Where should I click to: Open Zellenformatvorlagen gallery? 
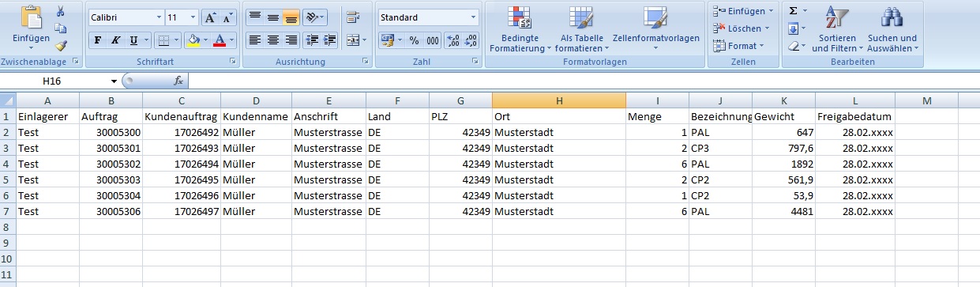point(655,30)
